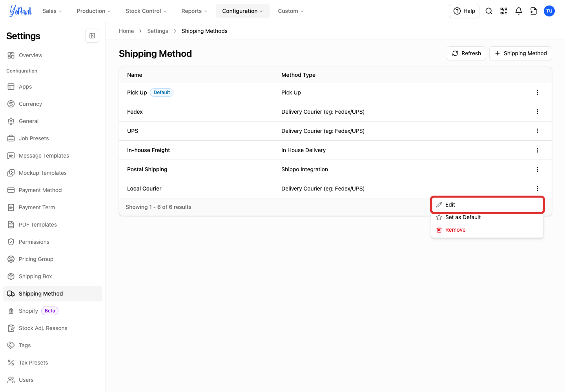Open the Help button
The image size is (565, 392).
click(x=464, y=11)
